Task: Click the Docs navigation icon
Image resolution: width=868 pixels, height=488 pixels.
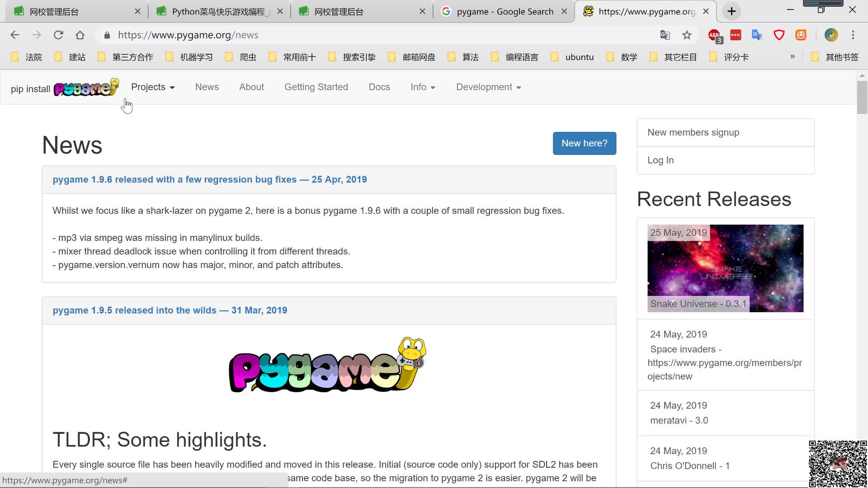Action: coord(379,87)
